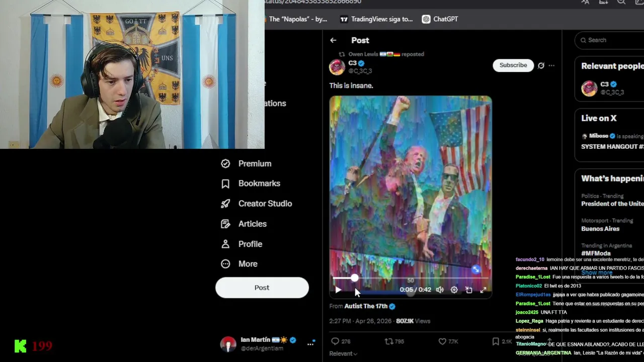Like the post with the heart icon
The height and width of the screenshot is (362, 644).
click(442, 341)
